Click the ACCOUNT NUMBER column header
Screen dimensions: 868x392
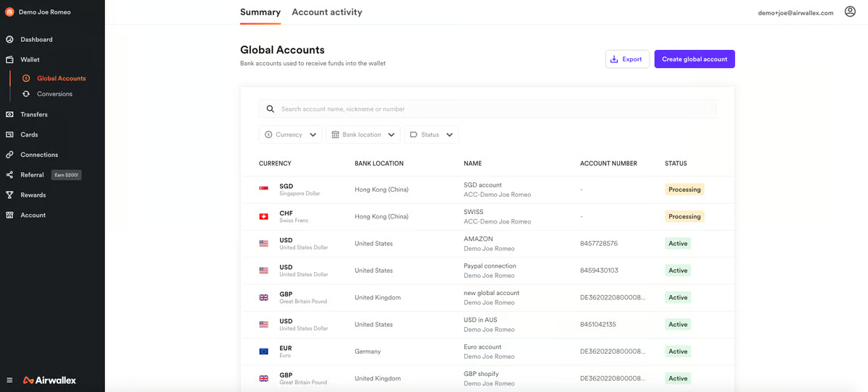[x=608, y=163]
